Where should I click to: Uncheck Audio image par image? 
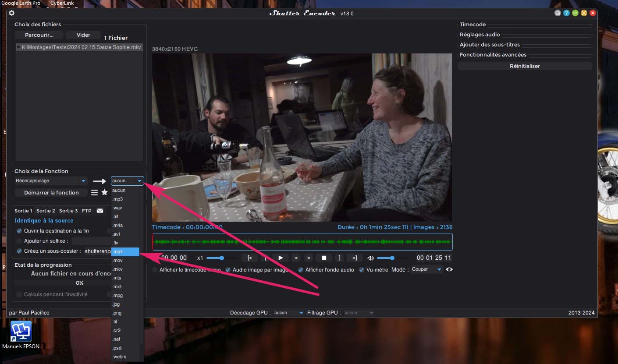click(x=228, y=270)
